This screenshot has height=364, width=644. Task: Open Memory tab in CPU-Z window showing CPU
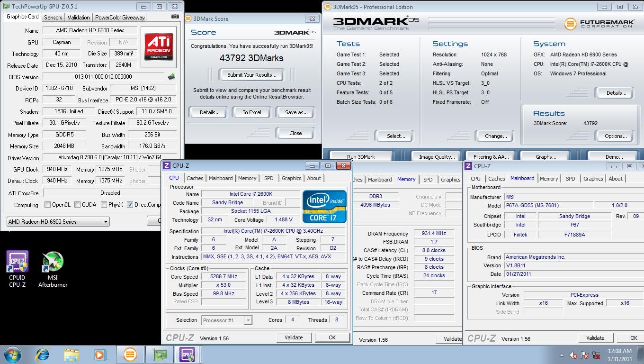[x=247, y=178]
